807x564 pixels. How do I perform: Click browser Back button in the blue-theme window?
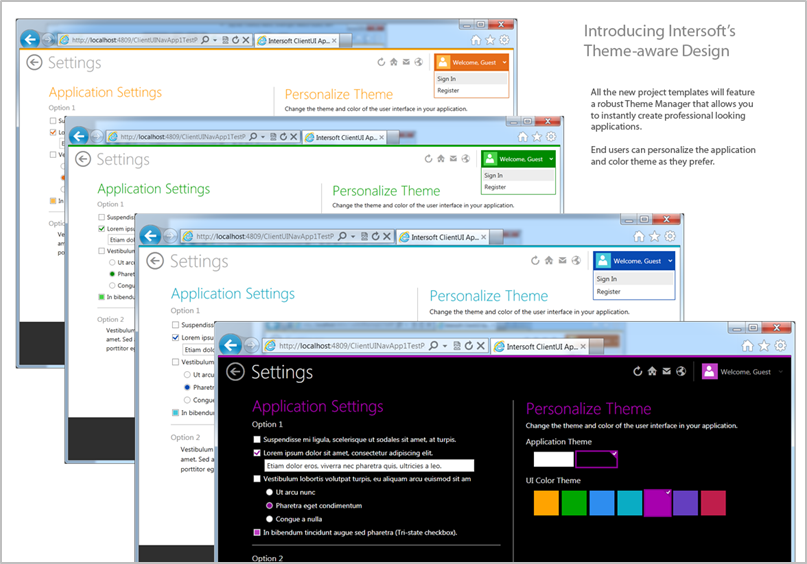[x=150, y=236]
